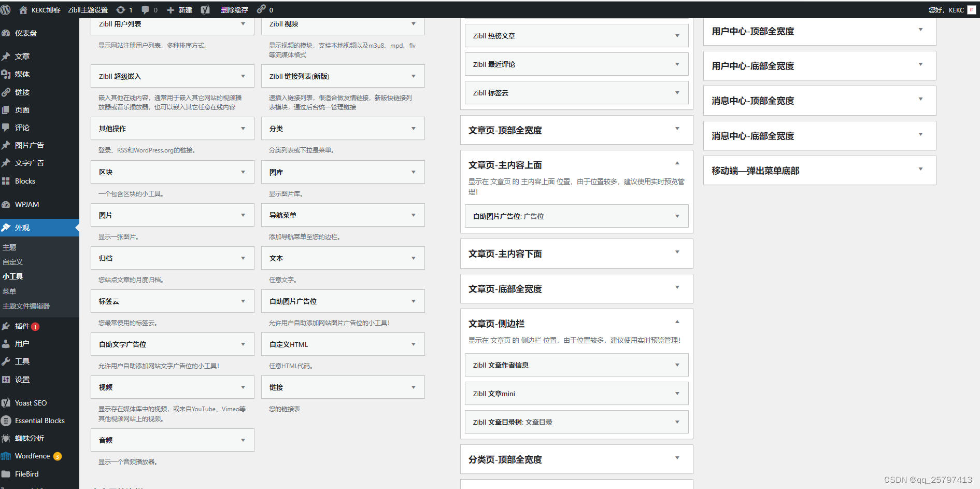Expand the Zibll 文章目录树 widget arrow

pos(677,422)
